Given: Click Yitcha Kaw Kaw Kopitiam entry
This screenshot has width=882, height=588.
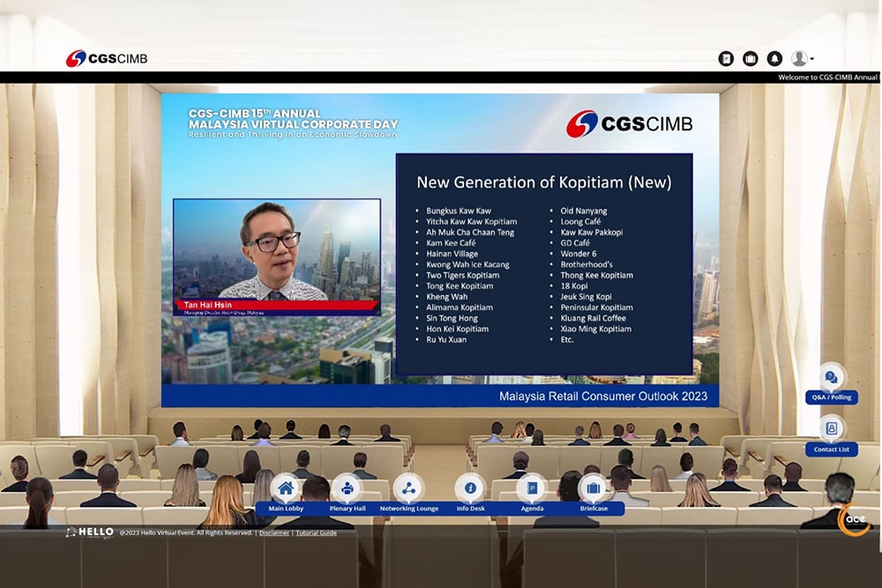Looking at the screenshot, I should pos(471,221).
